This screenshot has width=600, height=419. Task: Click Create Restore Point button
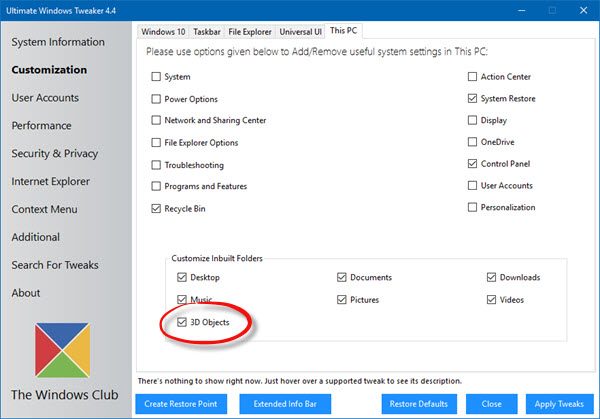click(x=181, y=404)
